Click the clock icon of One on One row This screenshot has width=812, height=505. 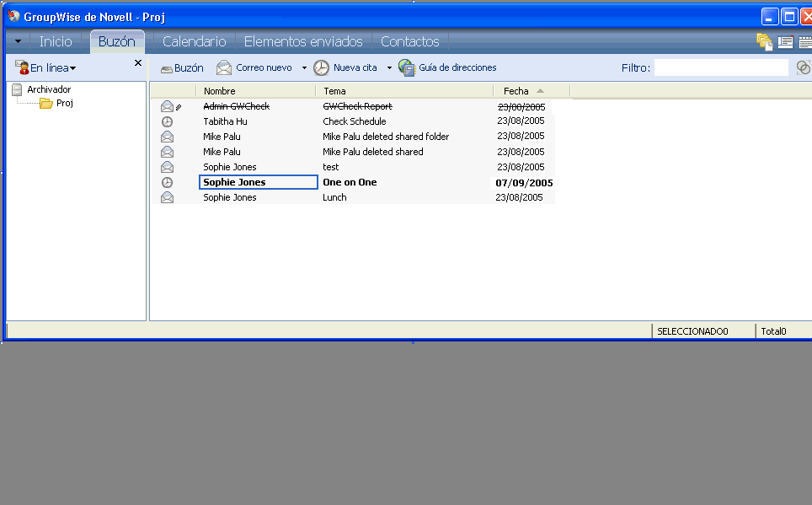pyautogui.click(x=167, y=182)
